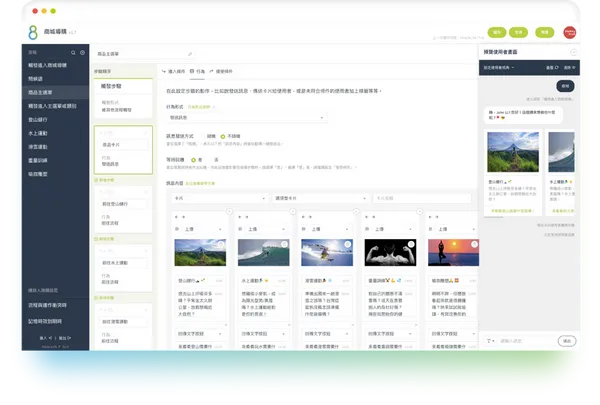Switch to the 接受條件 tab
Image resolution: width=600 pixels, height=405 pixels.
click(221, 71)
